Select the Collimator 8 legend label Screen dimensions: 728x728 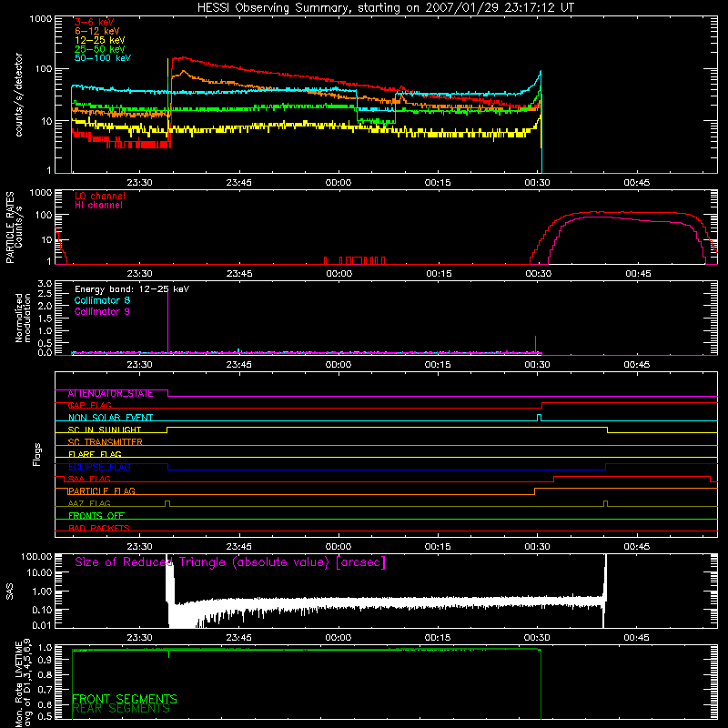click(x=102, y=300)
